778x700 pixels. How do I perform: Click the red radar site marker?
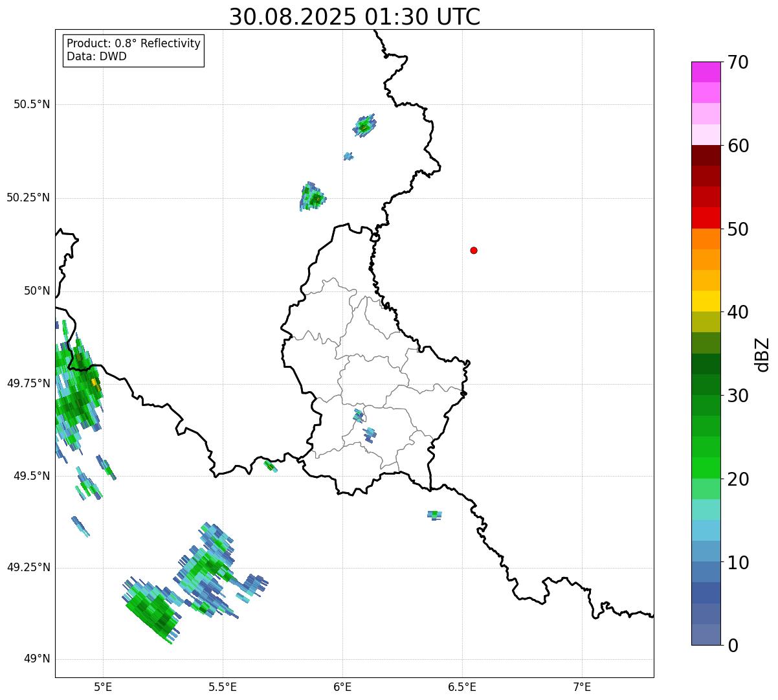coord(474,251)
